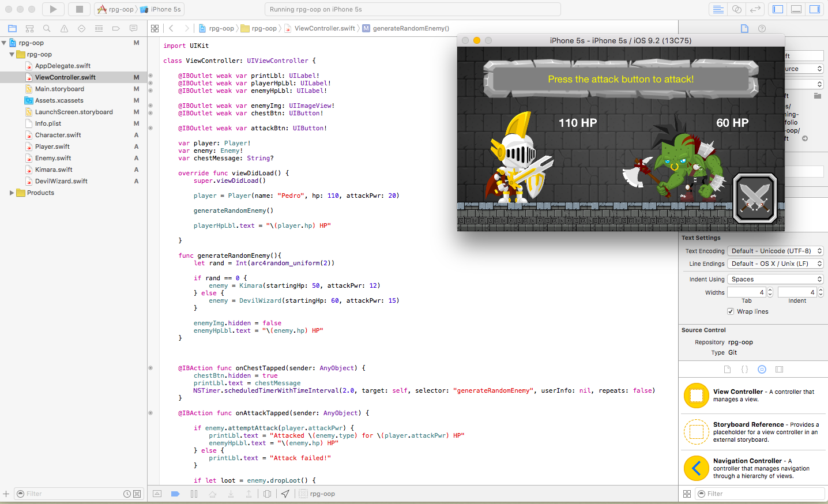Click the library filter field
828x504 pixels.
pos(760,494)
